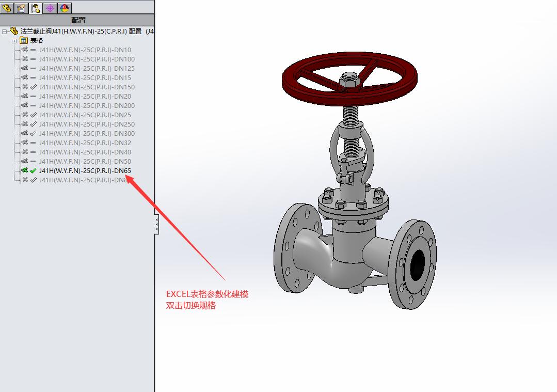Click the dash status icon on DN200 row
The image size is (557, 392).
(33, 105)
